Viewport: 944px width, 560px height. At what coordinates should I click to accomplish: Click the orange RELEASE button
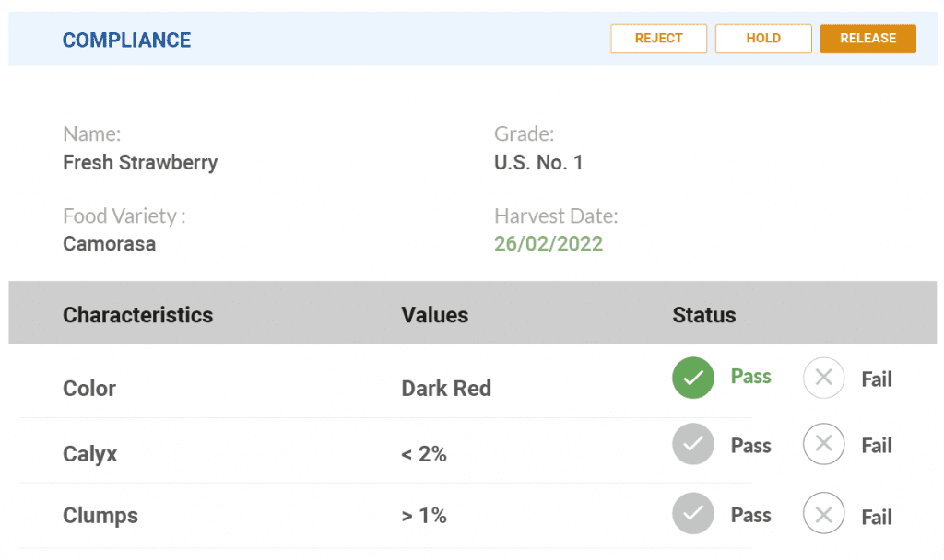(x=867, y=39)
